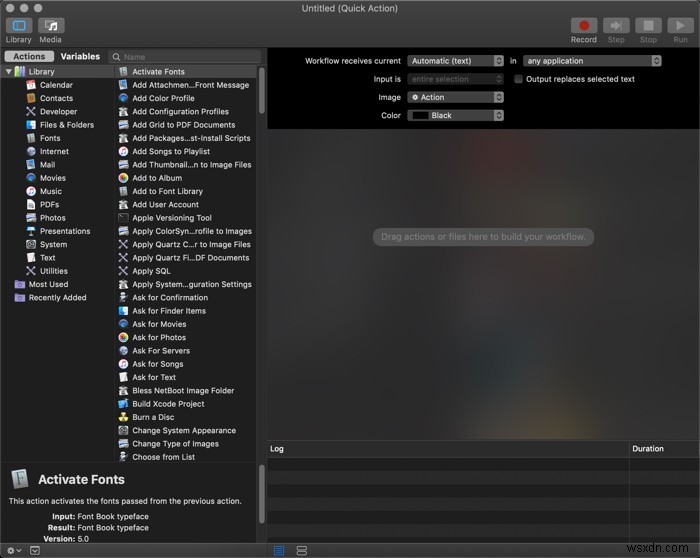Select the Fonts category icon

31,138
